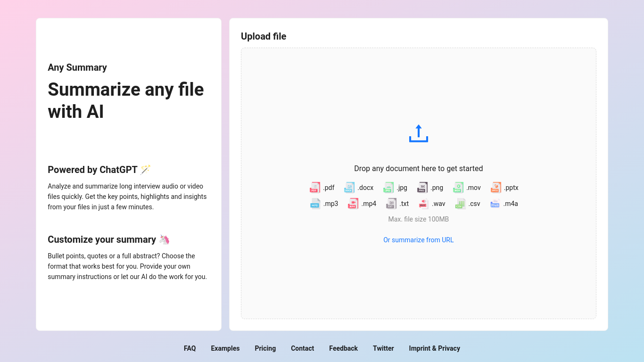
Task: Click the .txt text file icon
Action: click(391, 203)
